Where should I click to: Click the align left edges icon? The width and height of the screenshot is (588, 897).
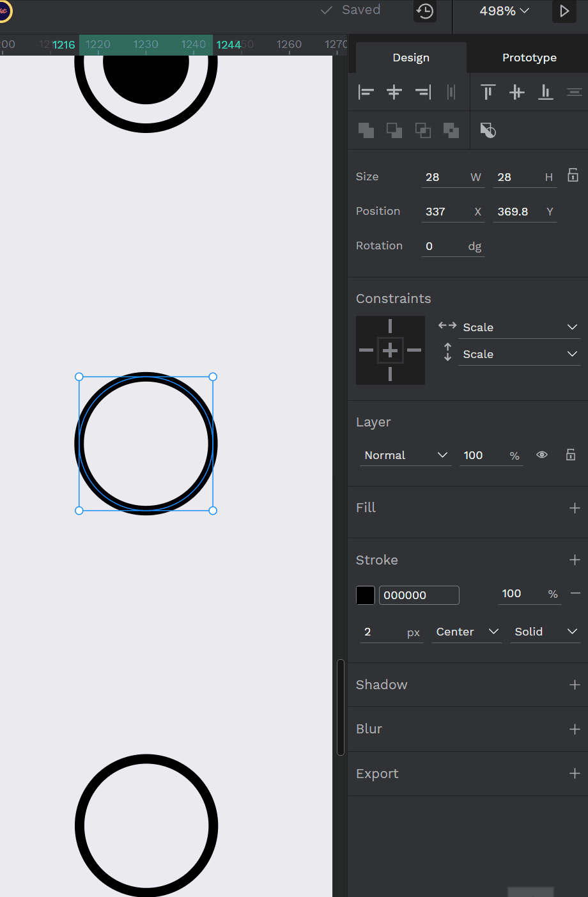point(366,92)
